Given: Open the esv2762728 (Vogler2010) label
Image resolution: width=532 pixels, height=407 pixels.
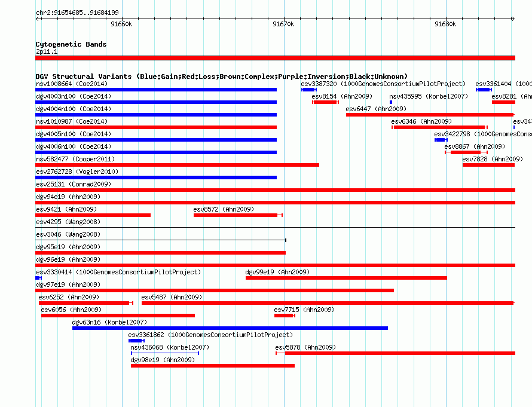Looking at the screenshot, I should click(77, 172).
